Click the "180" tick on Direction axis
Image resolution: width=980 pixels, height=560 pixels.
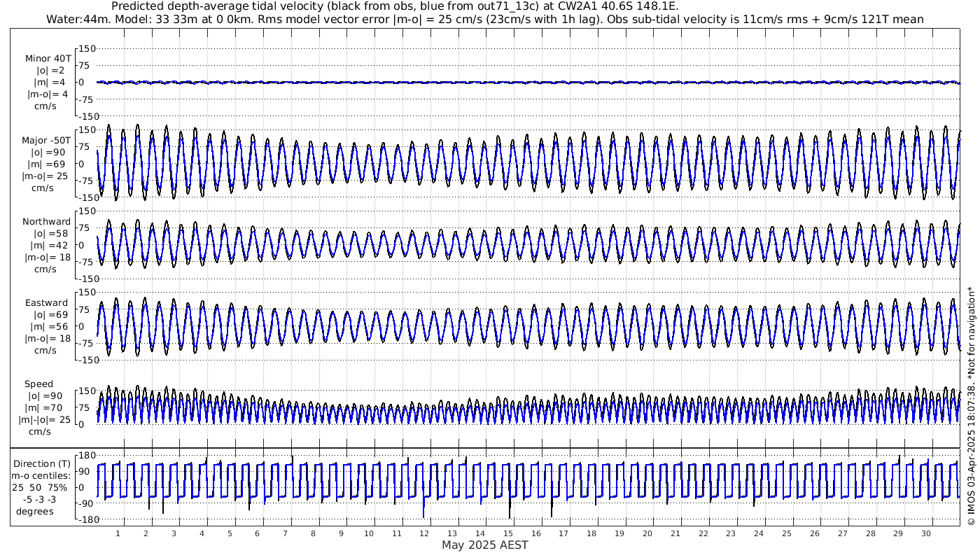tap(86, 456)
